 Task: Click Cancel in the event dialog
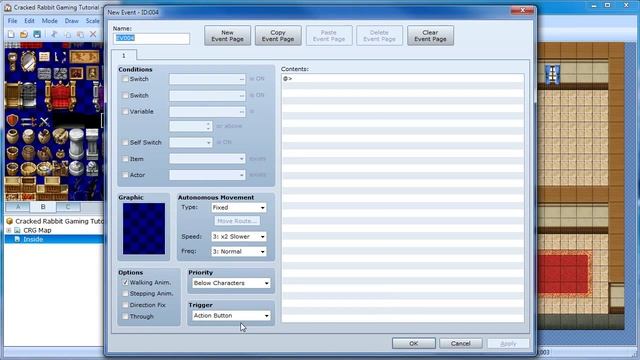point(461,343)
